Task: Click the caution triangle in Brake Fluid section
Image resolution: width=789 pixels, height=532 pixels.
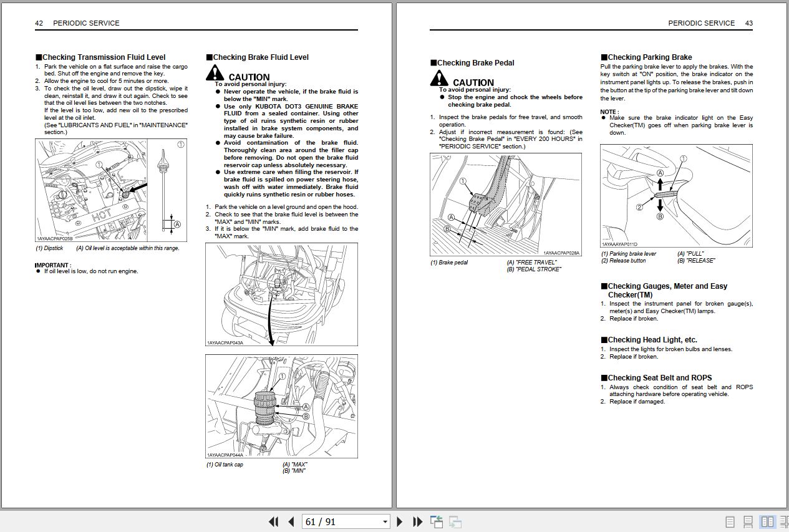Action: coord(215,73)
